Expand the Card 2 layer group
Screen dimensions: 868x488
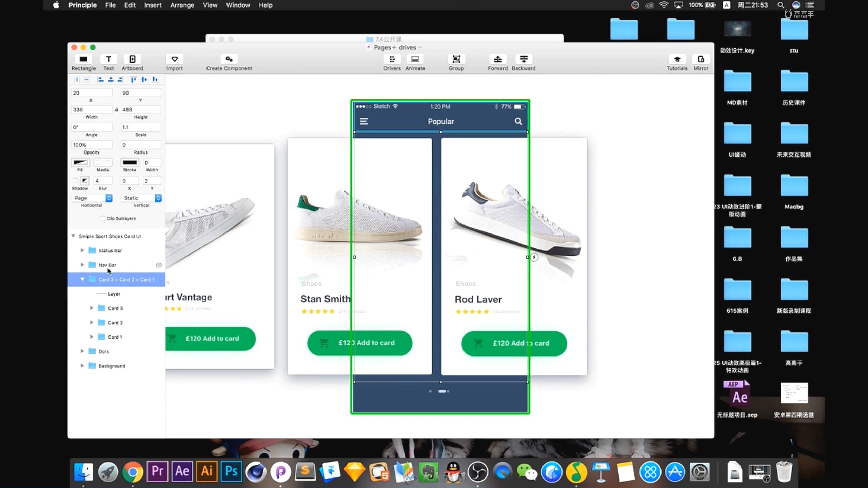tap(91, 322)
